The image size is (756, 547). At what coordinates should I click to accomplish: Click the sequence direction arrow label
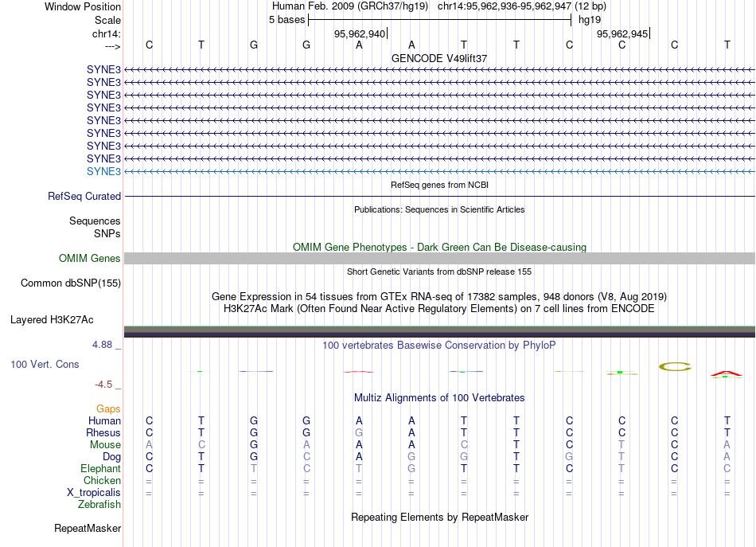click(x=112, y=46)
